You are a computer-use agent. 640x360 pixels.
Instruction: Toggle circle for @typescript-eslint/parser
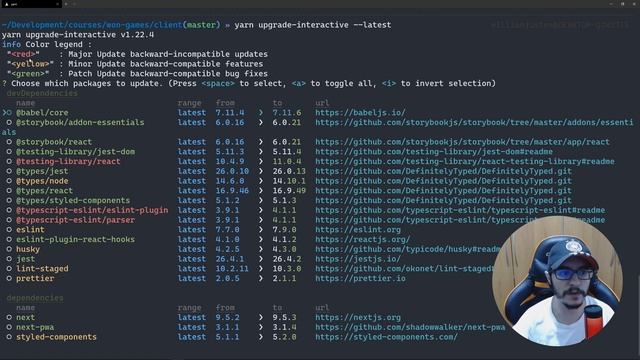click(9, 220)
